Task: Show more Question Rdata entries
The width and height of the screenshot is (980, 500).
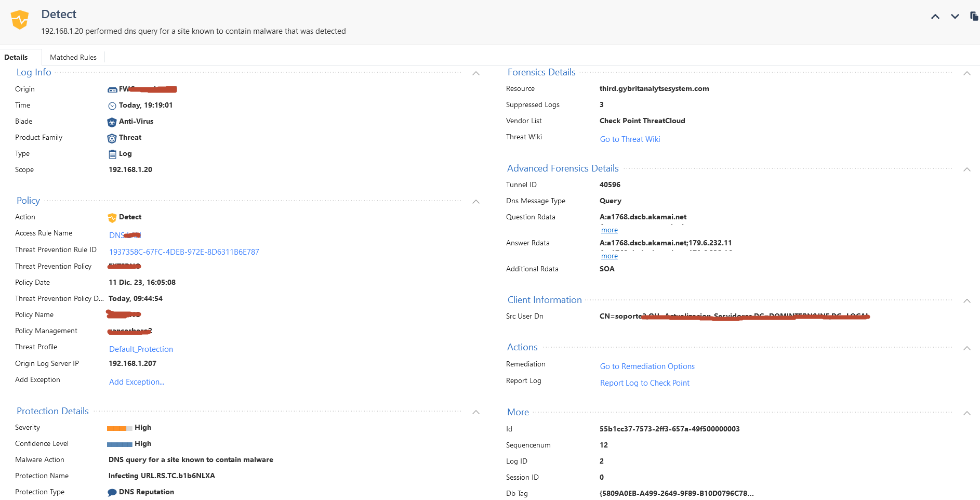Action: pyautogui.click(x=609, y=230)
